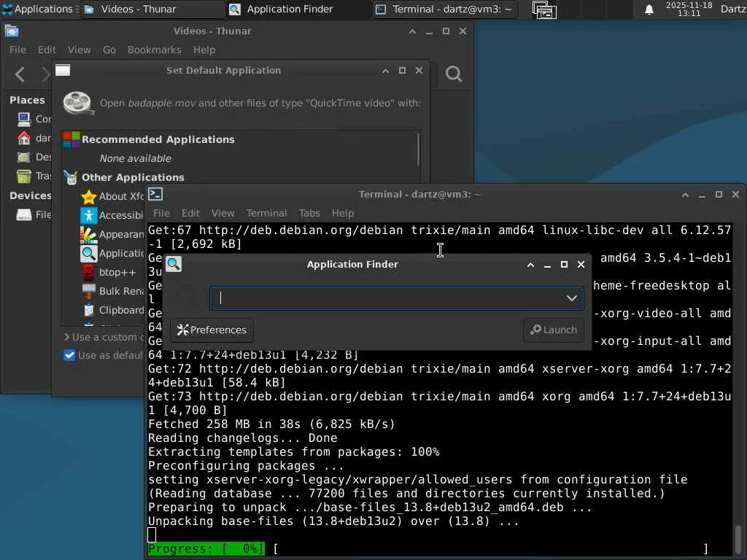Screen dimensions: 747x560
Task: Click the terminal window title icon
Action: click(155, 194)
